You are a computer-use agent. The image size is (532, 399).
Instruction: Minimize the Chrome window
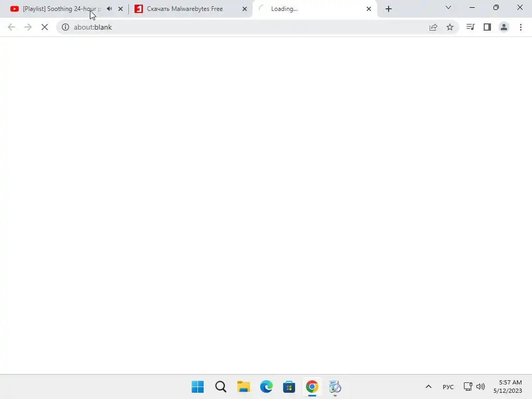coord(472,7)
